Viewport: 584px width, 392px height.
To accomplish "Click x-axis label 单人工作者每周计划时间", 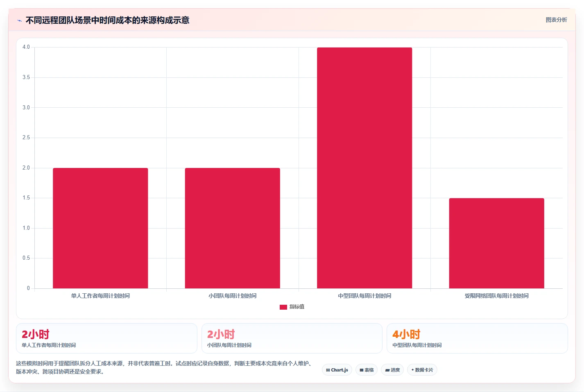I will tap(100, 296).
